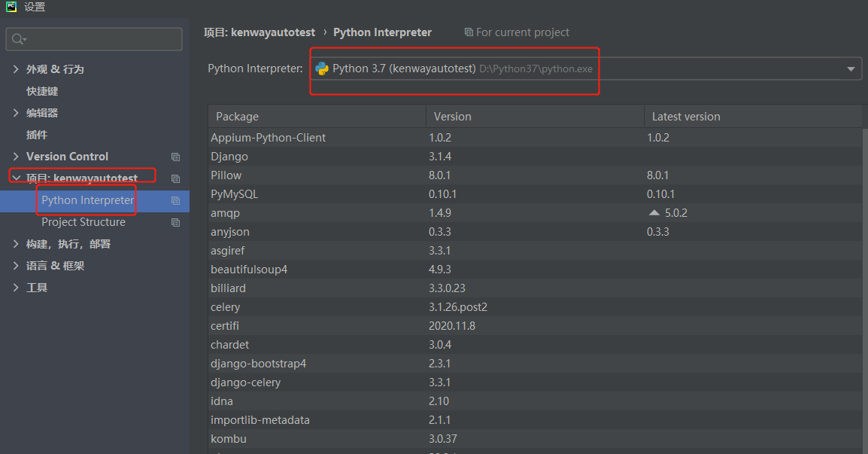Select the celery package row

536,307
